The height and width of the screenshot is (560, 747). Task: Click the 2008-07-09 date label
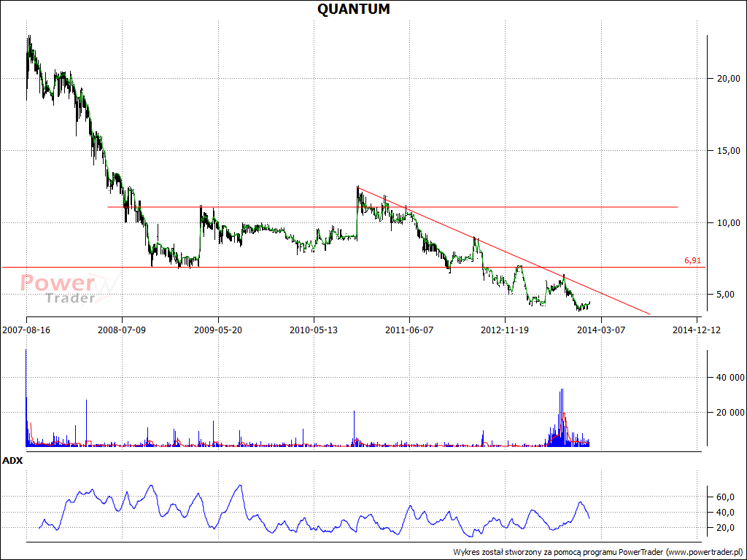point(122,330)
